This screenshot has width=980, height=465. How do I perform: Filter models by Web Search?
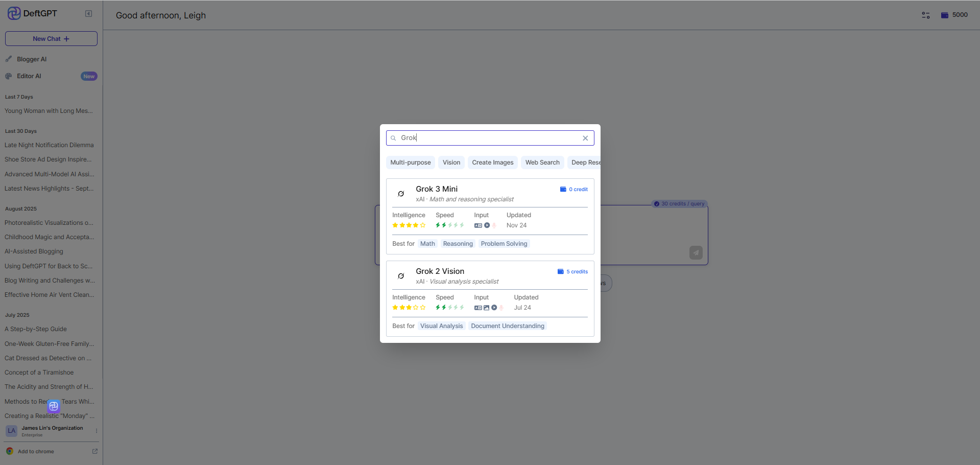(x=542, y=162)
